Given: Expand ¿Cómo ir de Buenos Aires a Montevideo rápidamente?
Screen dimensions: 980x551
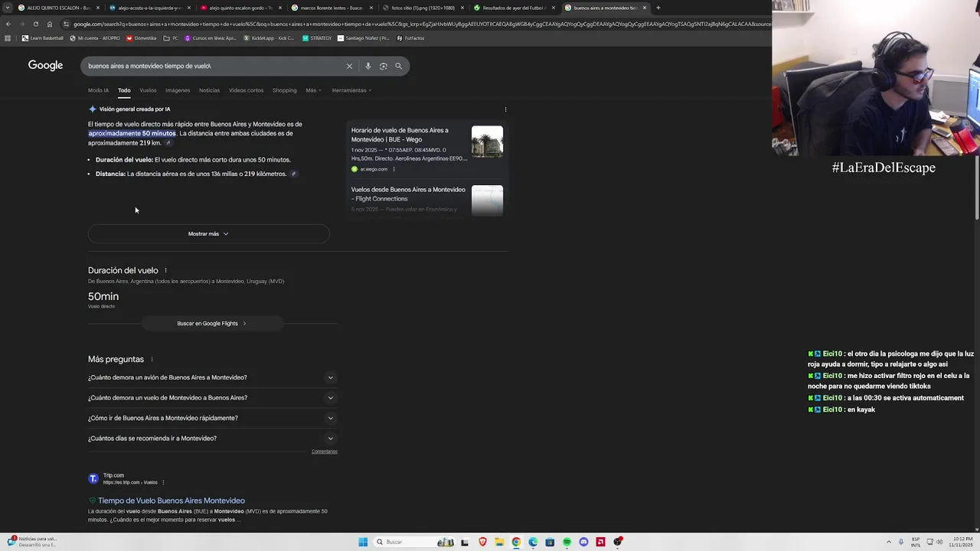Looking at the screenshot, I should click(x=212, y=418).
